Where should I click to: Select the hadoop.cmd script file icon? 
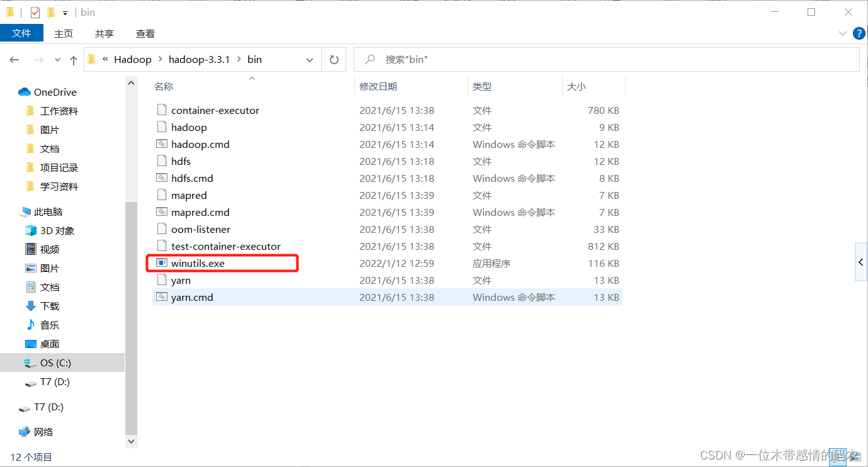click(x=162, y=144)
